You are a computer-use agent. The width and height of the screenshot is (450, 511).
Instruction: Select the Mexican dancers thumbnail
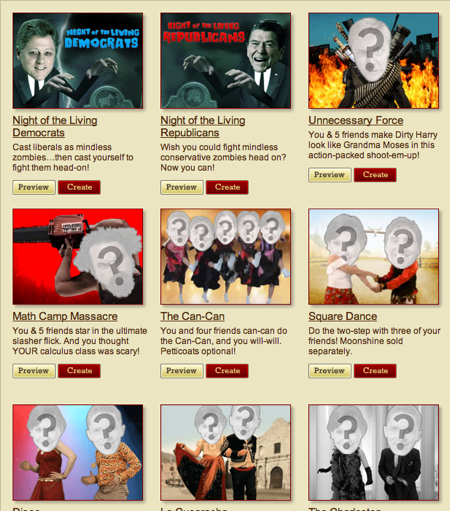click(226, 453)
